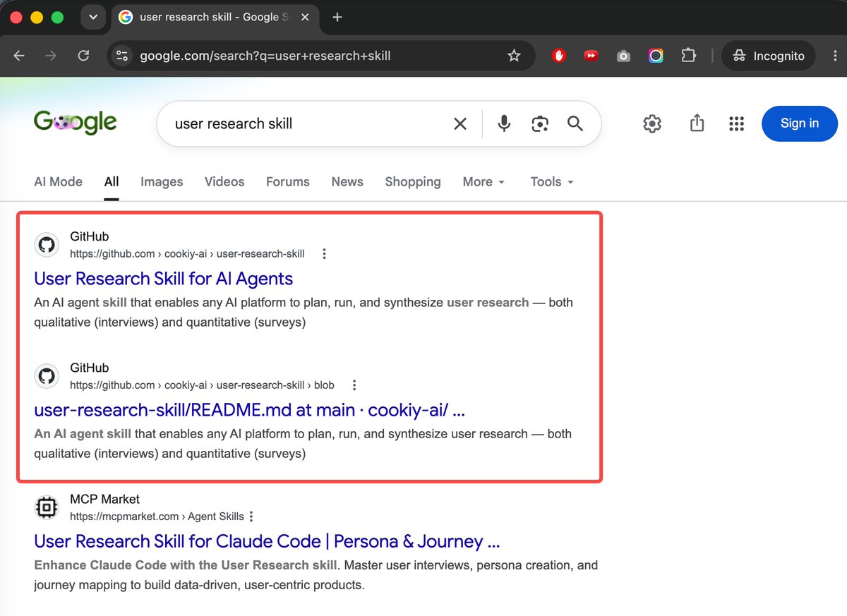The width and height of the screenshot is (847, 616).
Task: Open the red fast-forward video extension
Action: tap(591, 56)
